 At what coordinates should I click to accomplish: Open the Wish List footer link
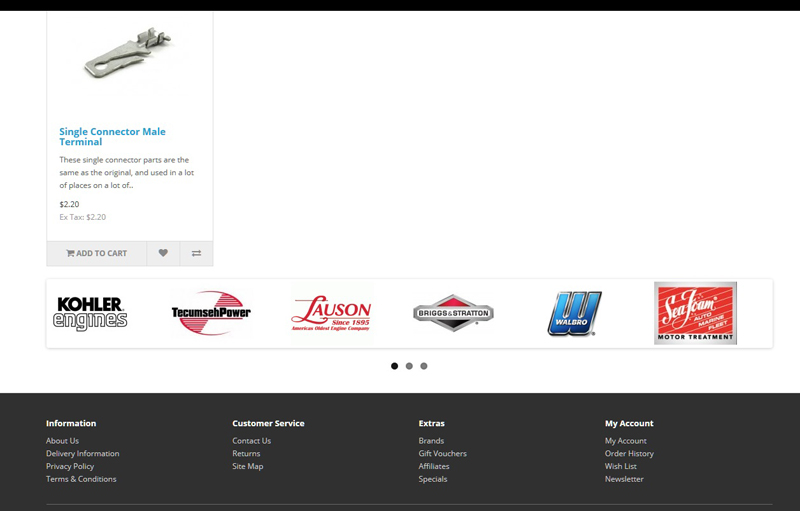[x=620, y=466]
